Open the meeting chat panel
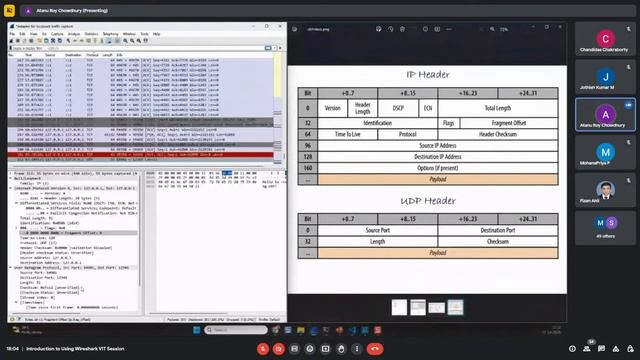Viewport: 640px width, 360px height. [x=601, y=349]
